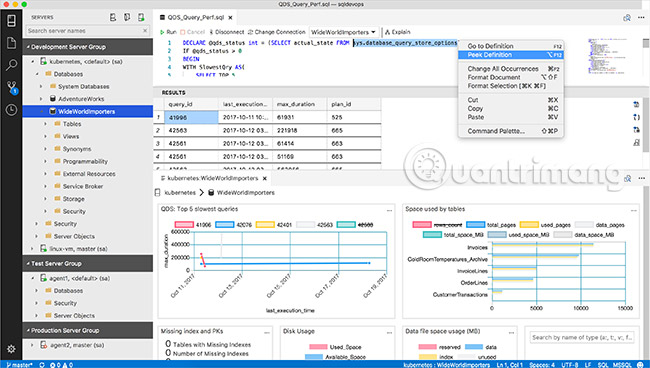Run the query
The height and width of the screenshot is (368, 650).
[168, 32]
